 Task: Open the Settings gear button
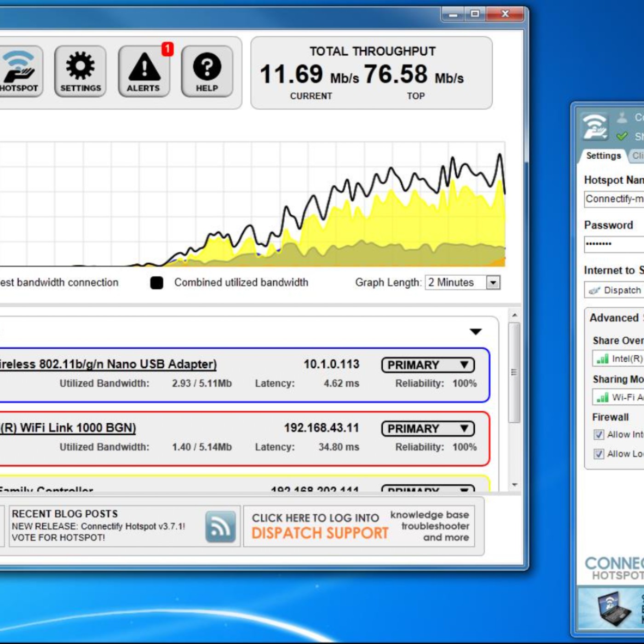coord(80,71)
